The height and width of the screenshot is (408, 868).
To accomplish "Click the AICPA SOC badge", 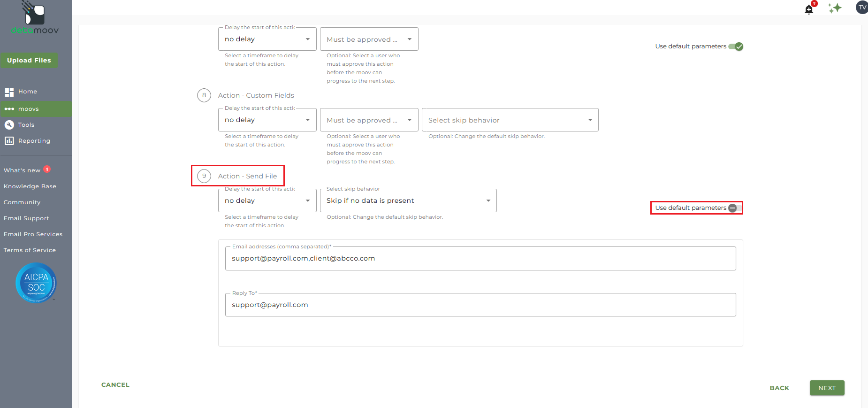I will pyautogui.click(x=36, y=283).
